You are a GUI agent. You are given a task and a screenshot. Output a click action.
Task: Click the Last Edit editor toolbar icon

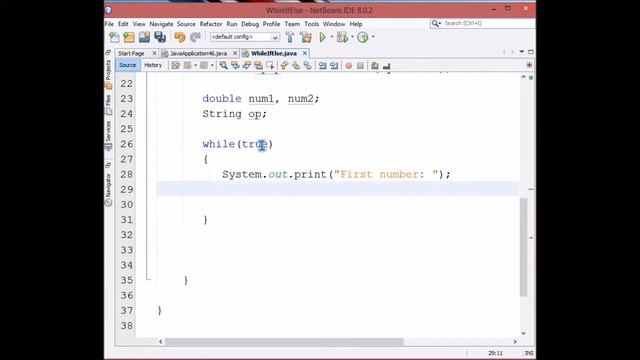pyautogui.click(x=176, y=65)
